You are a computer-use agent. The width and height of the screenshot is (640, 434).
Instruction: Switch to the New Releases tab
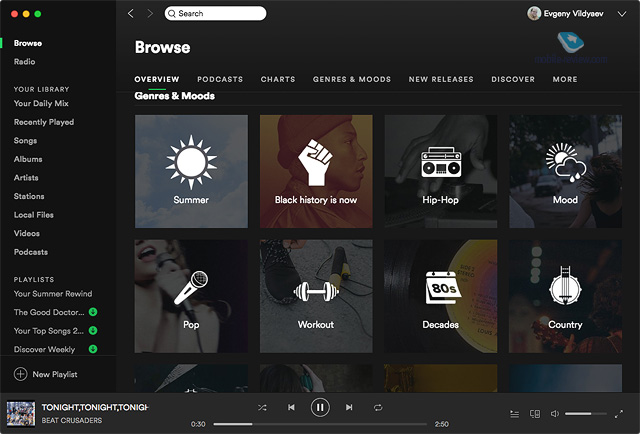(441, 79)
